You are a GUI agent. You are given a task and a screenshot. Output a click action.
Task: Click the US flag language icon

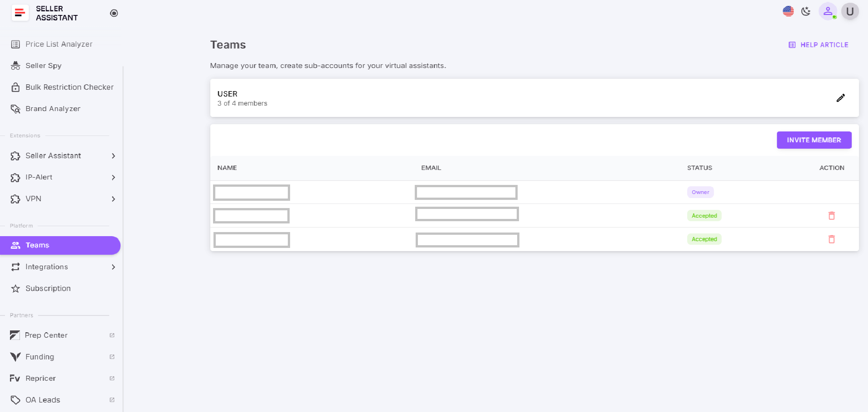click(x=788, y=11)
